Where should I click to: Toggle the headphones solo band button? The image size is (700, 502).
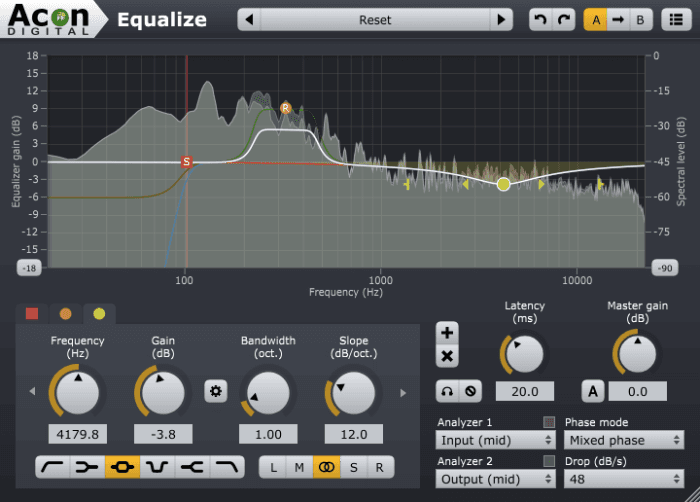(x=447, y=391)
